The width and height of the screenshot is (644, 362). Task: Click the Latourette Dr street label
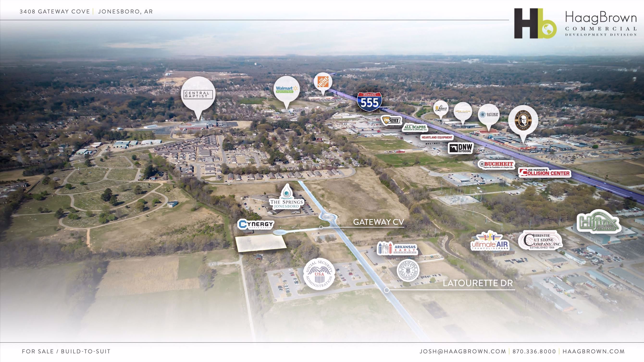(x=478, y=283)
